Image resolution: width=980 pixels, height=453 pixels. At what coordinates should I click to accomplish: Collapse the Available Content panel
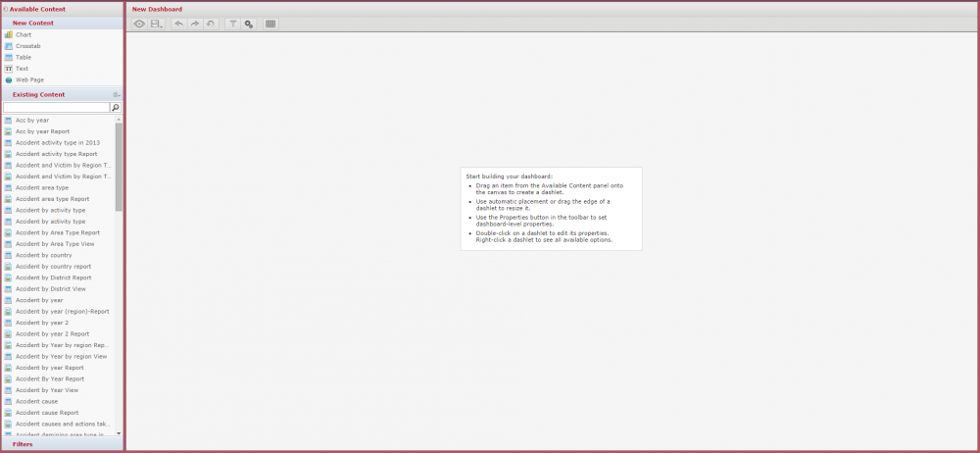pyautogui.click(x=6, y=9)
